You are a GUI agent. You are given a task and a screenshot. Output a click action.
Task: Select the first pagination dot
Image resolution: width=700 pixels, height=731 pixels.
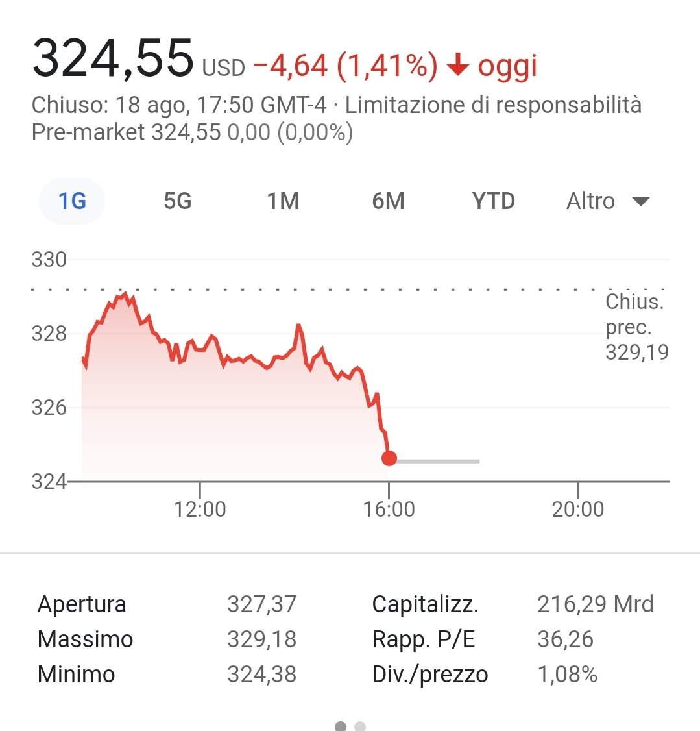[341, 726]
